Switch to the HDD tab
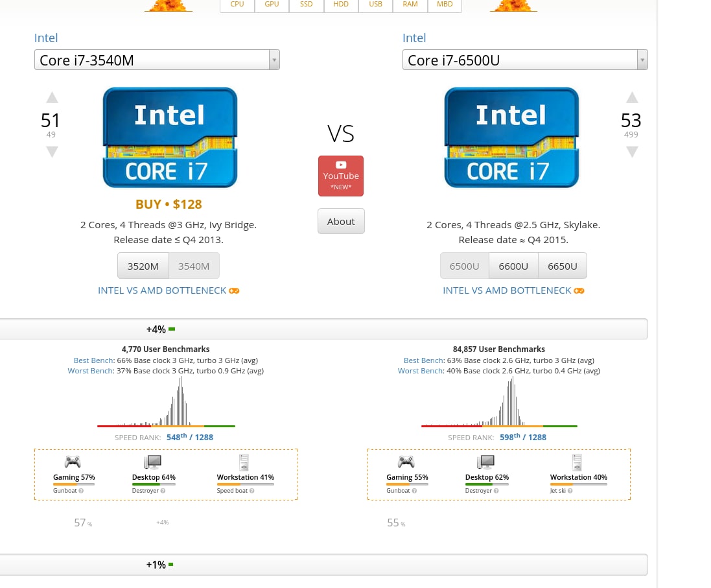This screenshot has height=588, width=711. point(341,5)
